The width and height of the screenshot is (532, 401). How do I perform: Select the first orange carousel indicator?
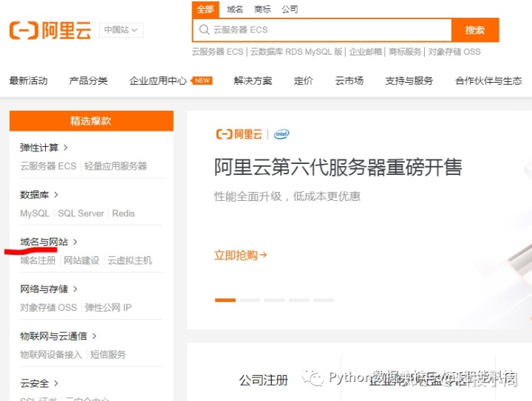coord(225,300)
